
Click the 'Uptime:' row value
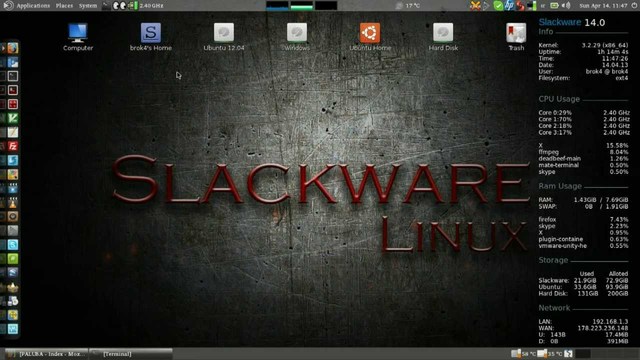coord(614,52)
